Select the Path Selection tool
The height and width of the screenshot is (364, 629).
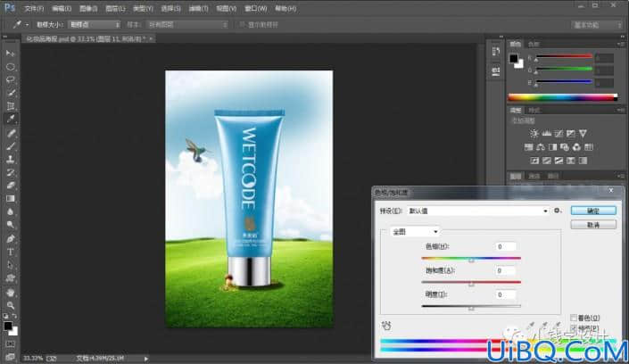click(11, 265)
